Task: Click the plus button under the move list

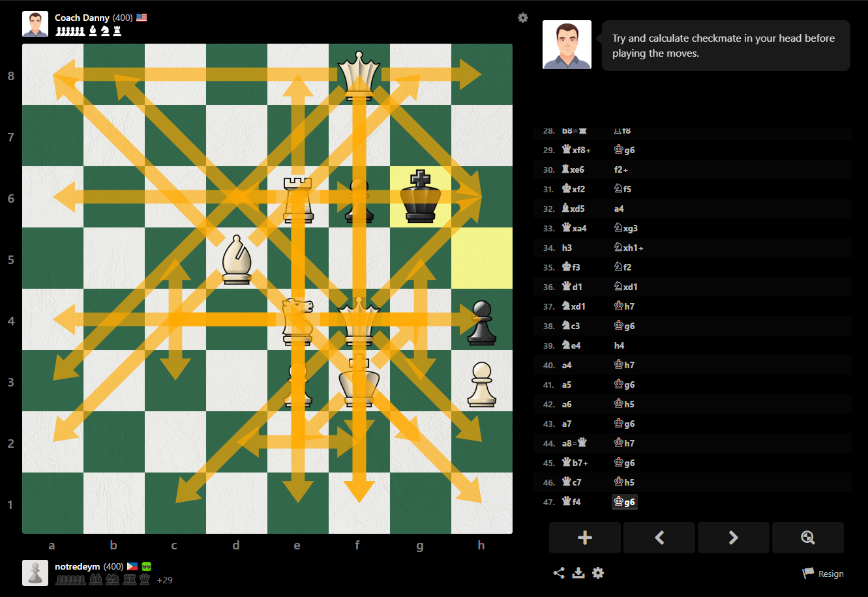Action: tap(585, 538)
